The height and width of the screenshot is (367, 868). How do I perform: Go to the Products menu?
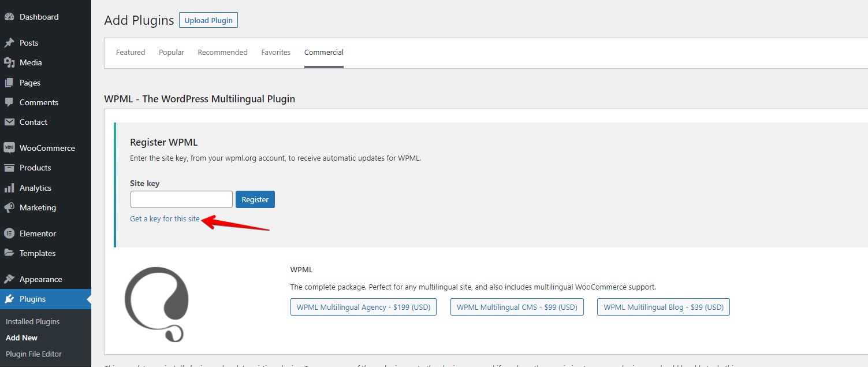tap(46, 168)
